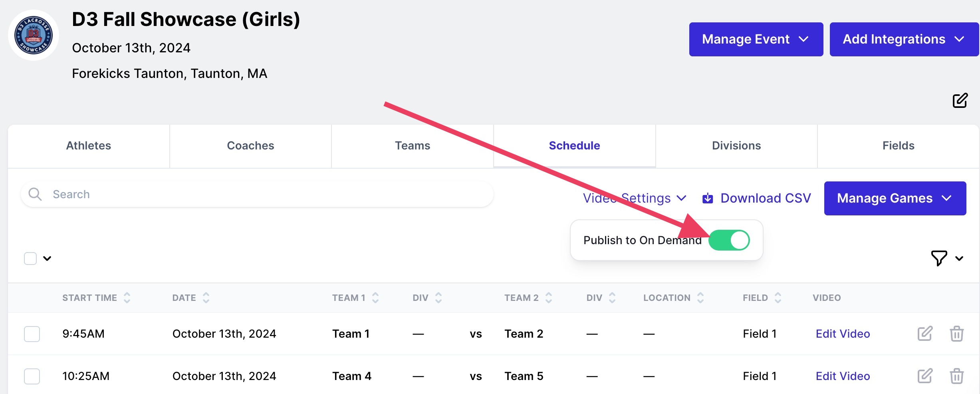Edit the 10:25AM game row
Viewport: 980px width, 394px height.
924,376
